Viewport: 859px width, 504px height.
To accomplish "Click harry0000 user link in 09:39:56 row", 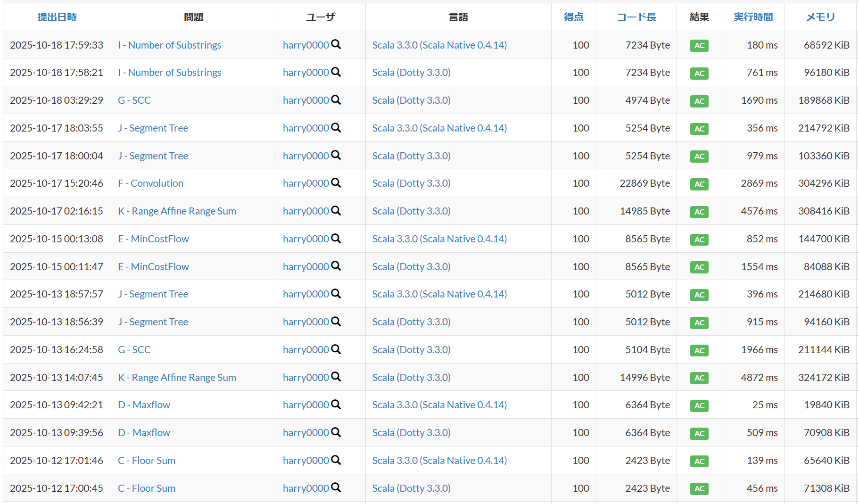I will tap(306, 433).
